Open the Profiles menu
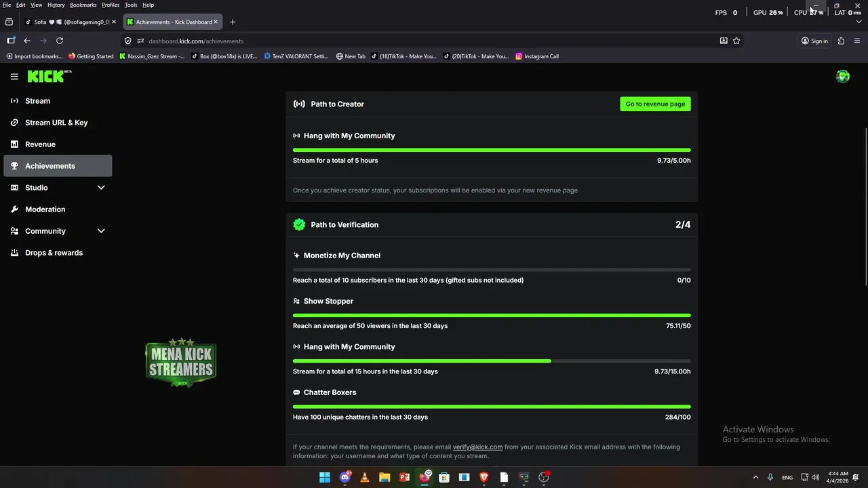This screenshot has height=488, width=868. tap(111, 5)
